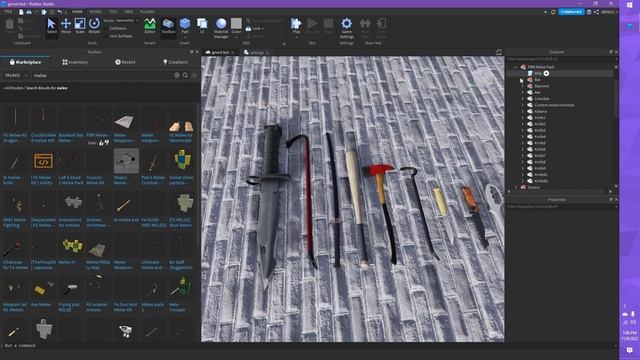Viewport: 640px width, 360px height.
Task: Switch to the MODEL ribbon tab
Action: (96, 12)
